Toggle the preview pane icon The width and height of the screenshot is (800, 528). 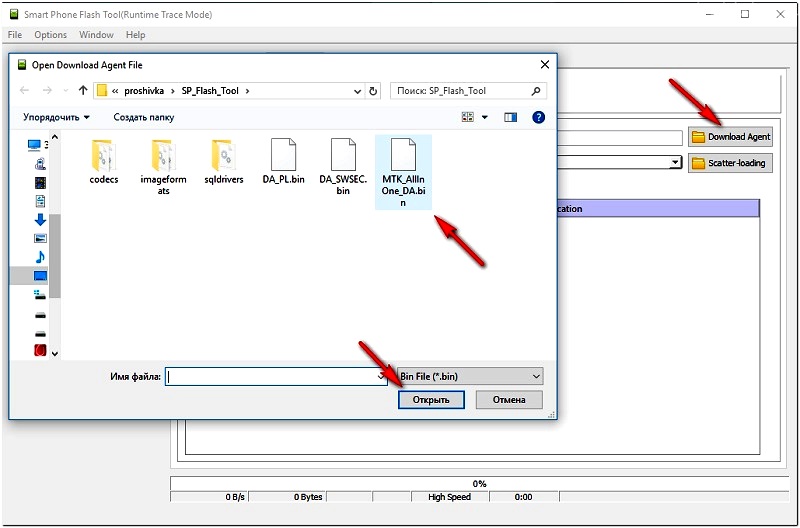coord(510,117)
